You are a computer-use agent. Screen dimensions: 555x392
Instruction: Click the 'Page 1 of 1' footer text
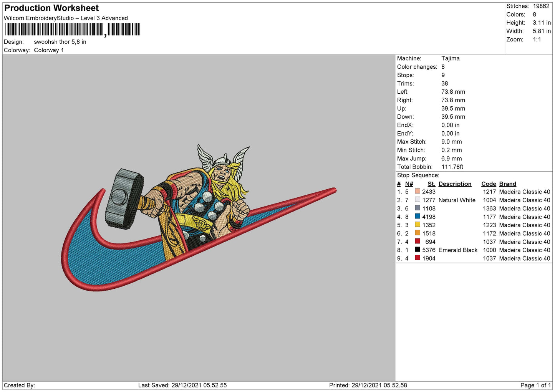coord(535,385)
